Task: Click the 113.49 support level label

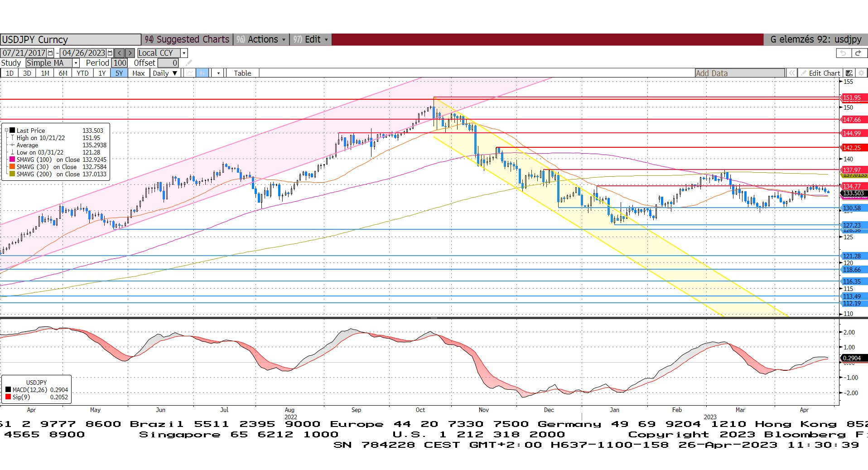Action: click(854, 296)
